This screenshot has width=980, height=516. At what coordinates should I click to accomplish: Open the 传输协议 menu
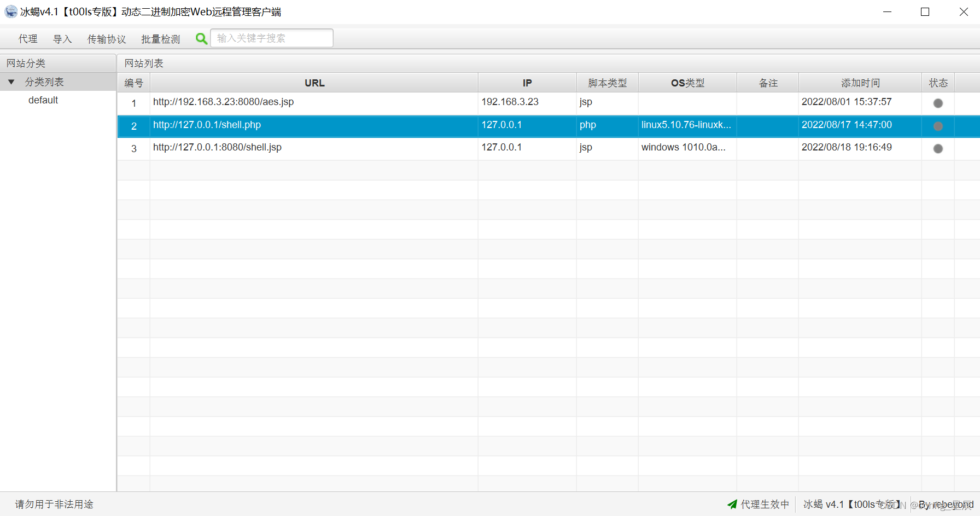pyautogui.click(x=107, y=39)
